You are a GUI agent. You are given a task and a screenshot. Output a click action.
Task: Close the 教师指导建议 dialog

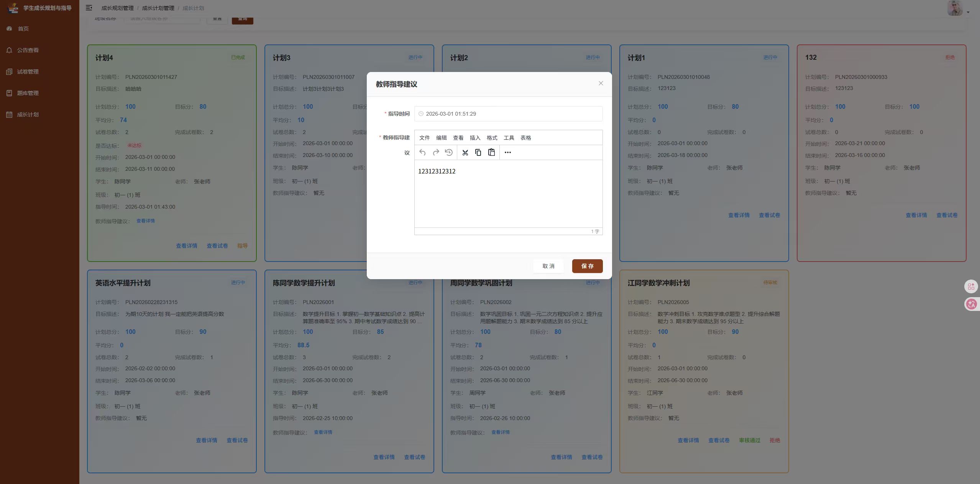pyautogui.click(x=601, y=83)
